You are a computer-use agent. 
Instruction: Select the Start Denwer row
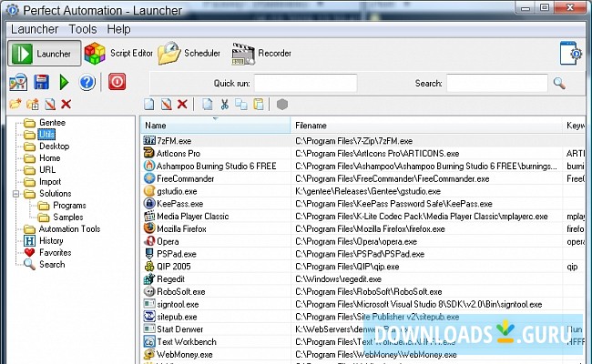click(362, 329)
